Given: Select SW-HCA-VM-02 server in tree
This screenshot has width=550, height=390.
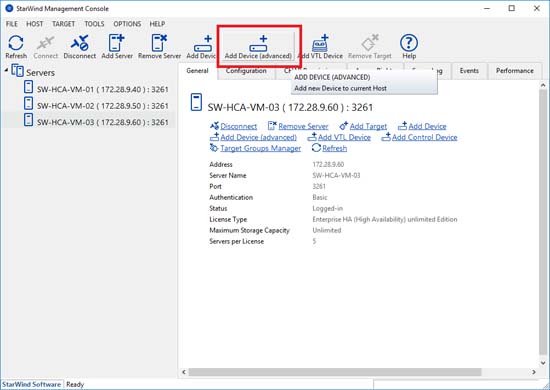Looking at the screenshot, I should (96, 106).
